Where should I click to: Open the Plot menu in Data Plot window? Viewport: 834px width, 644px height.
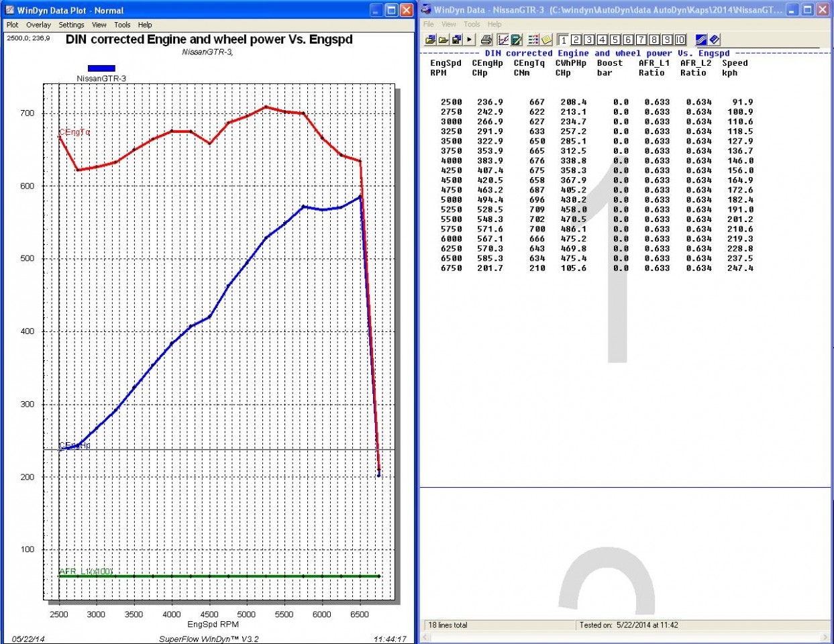click(x=12, y=25)
